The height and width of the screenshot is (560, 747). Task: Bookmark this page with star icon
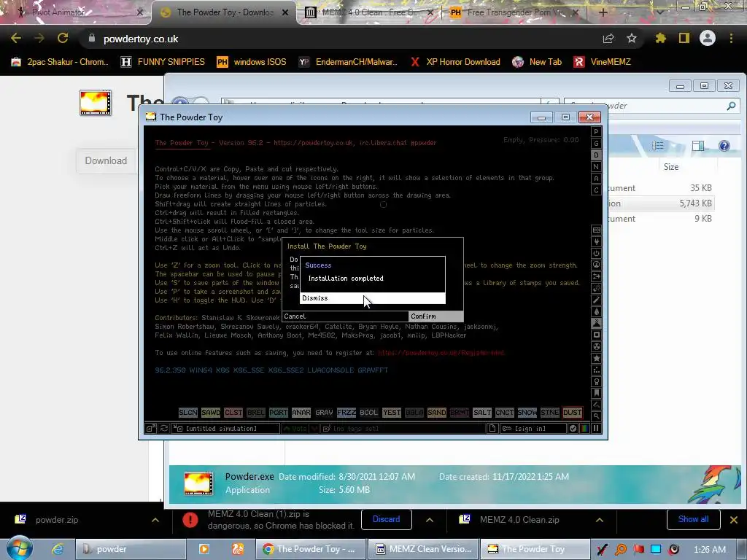[632, 39]
